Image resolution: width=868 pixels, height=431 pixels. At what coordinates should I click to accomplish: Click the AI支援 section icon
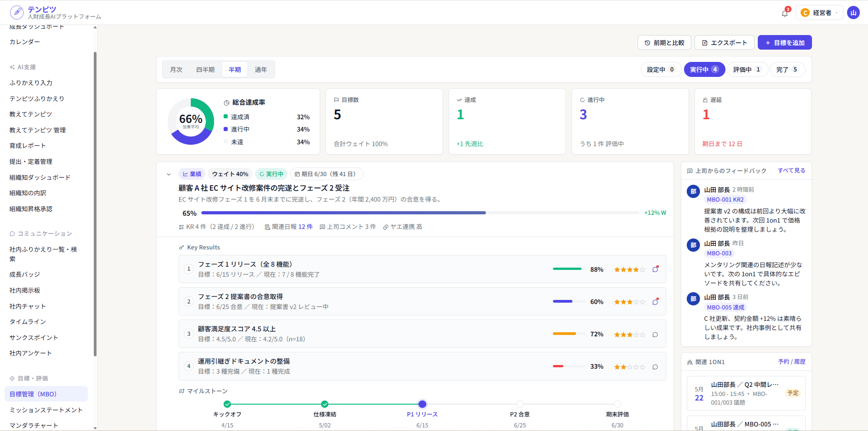pos(12,67)
